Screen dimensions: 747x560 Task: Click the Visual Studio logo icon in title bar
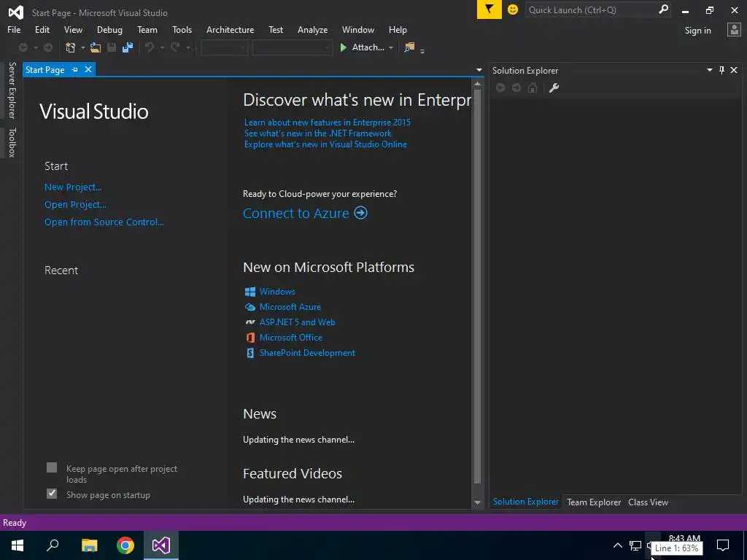pyautogui.click(x=16, y=12)
